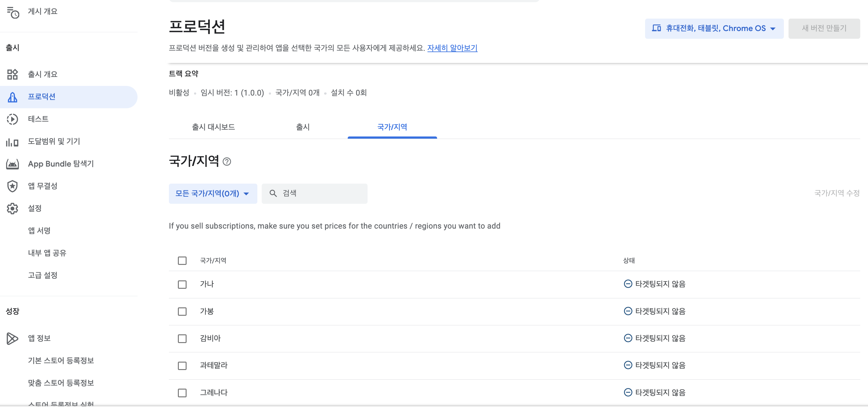Open the 자세히 알아보기 link
The image size is (868, 415).
pos(452,48)
